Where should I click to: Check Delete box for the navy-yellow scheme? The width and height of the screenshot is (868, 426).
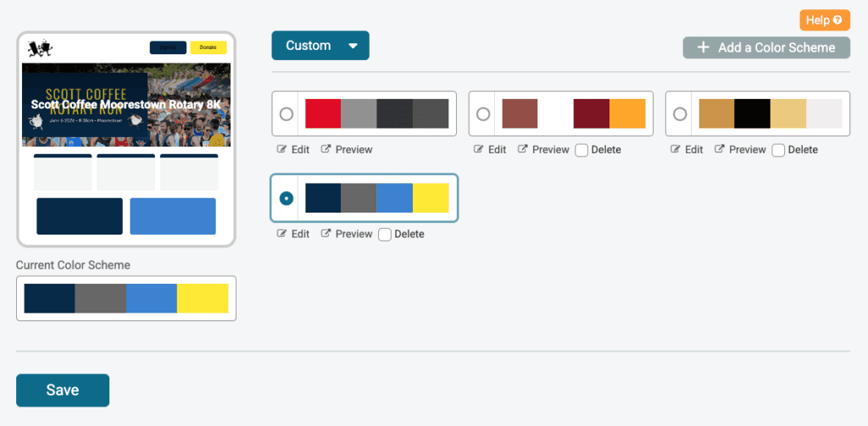[x=385, y=235]
